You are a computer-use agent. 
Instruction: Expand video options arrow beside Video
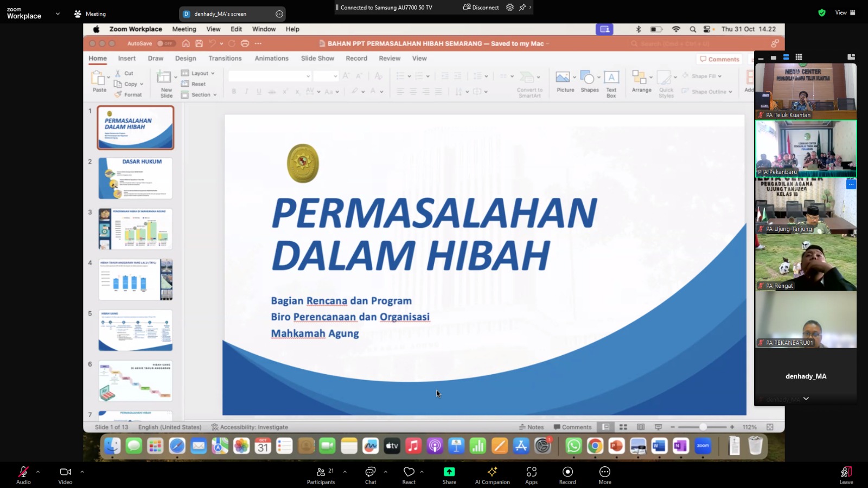click(x=82, y=472)
